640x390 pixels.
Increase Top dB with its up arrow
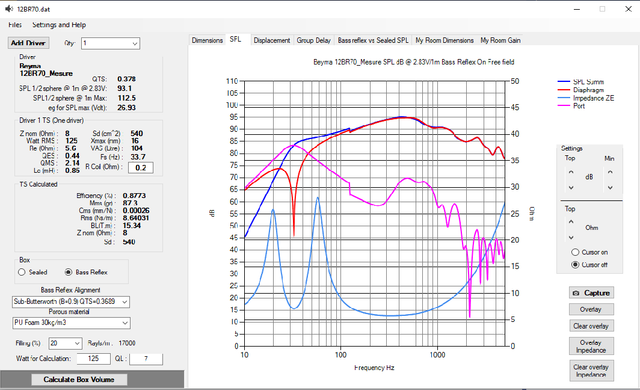tap(571, 172)
